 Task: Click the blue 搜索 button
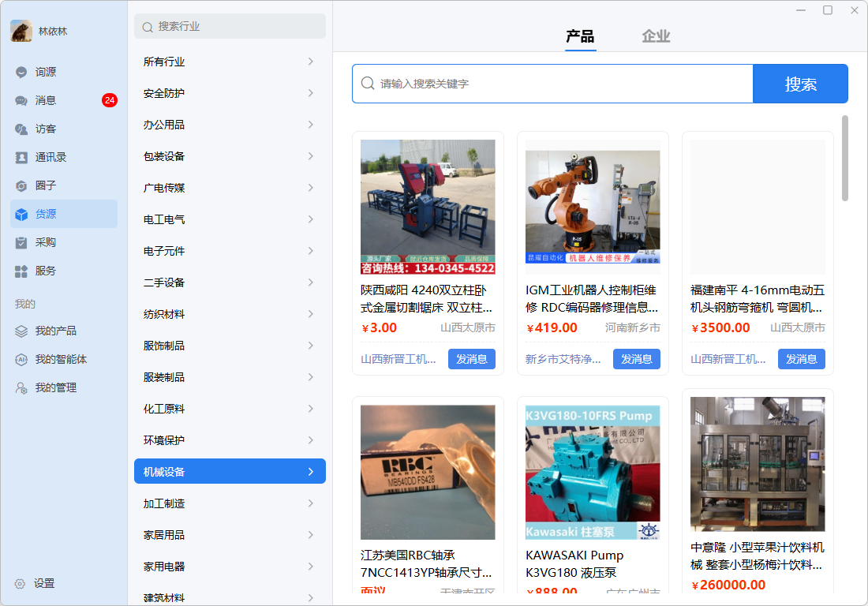click(x=800, y=84)
